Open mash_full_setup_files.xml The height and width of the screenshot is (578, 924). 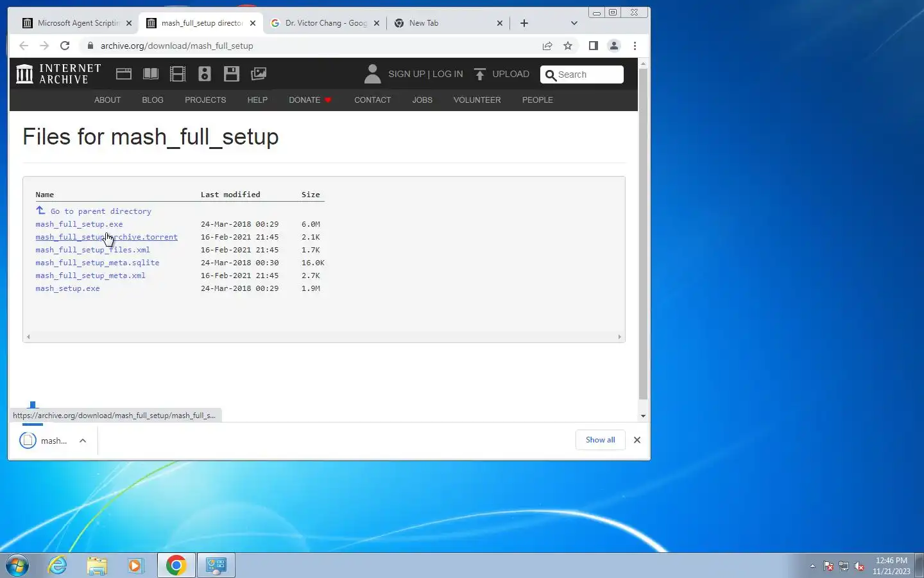pyautogui.click(x=92, y=250)
